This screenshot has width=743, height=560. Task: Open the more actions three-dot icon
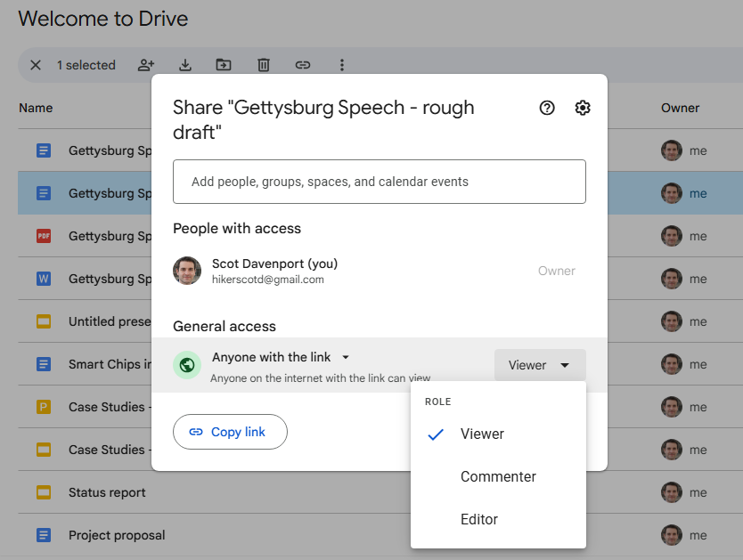[341, 64]
